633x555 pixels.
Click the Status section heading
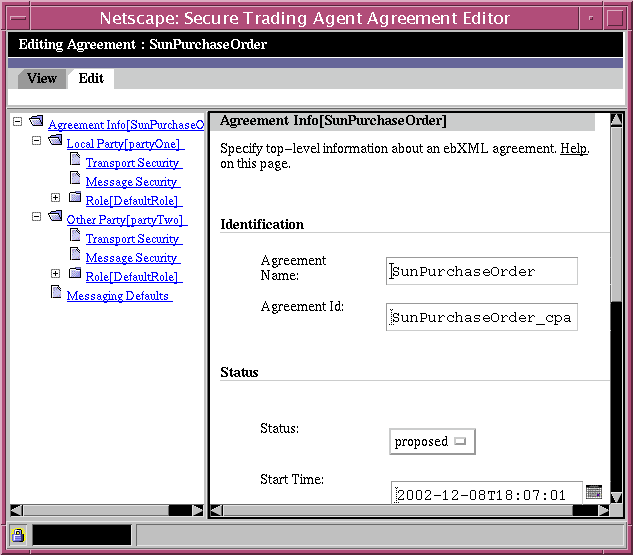pyautogui.click(x=239, y=372)
